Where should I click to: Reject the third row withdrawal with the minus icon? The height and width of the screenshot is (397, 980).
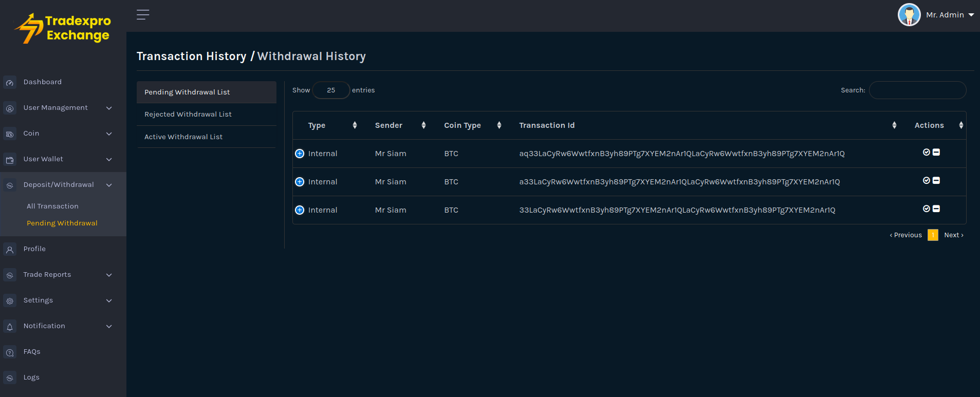tap(936, 209)
